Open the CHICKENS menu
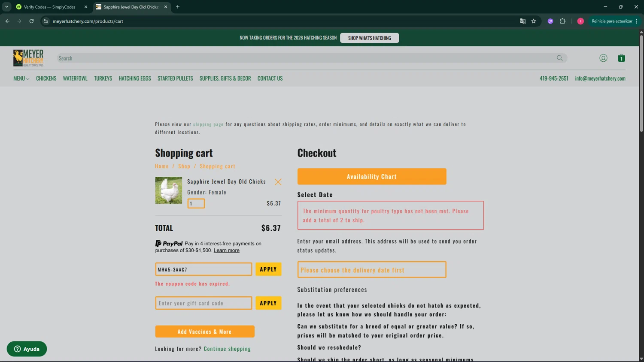Screen dimensions: 644x362 (46, 78)
